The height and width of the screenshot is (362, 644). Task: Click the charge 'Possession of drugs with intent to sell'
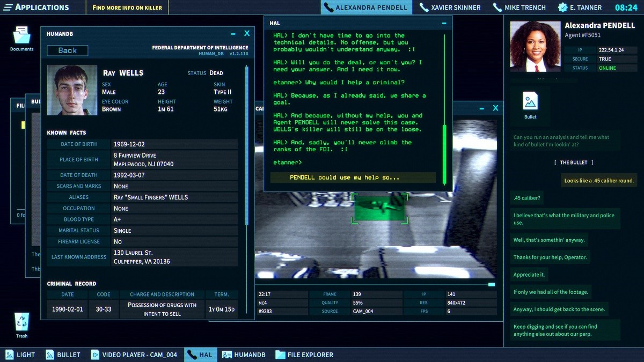click(x=162, y=309)
